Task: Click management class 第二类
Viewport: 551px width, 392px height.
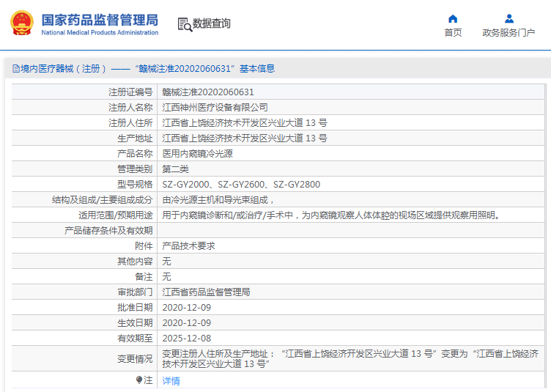Action: [175, 169]
